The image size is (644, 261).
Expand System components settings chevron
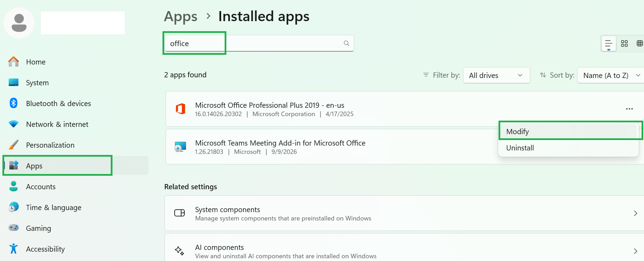coord(635,214)
